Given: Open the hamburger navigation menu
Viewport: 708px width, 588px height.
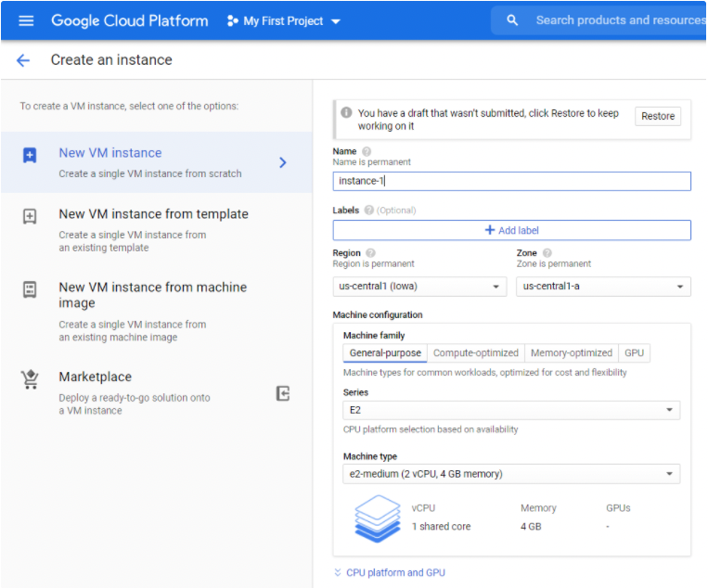Looking at the screenshot, I should coord(26,20).
